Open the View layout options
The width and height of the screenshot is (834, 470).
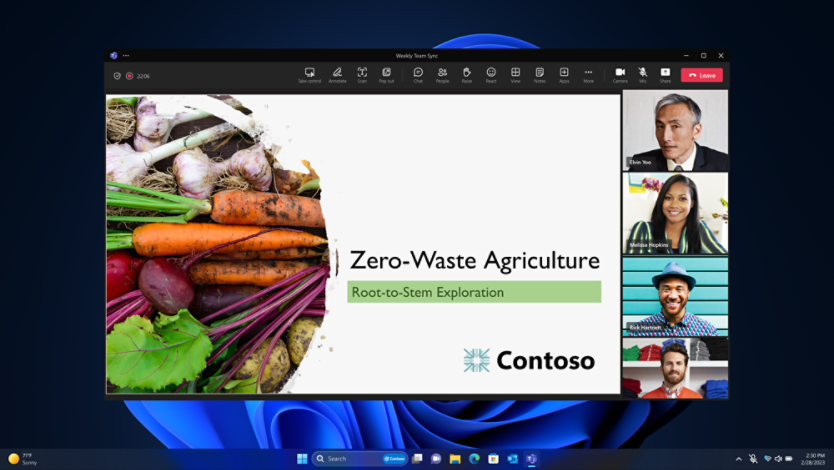tap(515, 73)
